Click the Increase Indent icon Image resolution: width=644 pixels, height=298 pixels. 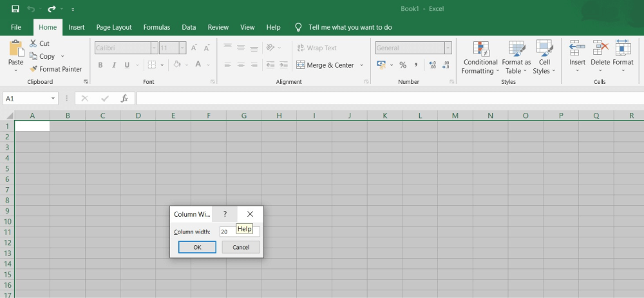[283, 65]
